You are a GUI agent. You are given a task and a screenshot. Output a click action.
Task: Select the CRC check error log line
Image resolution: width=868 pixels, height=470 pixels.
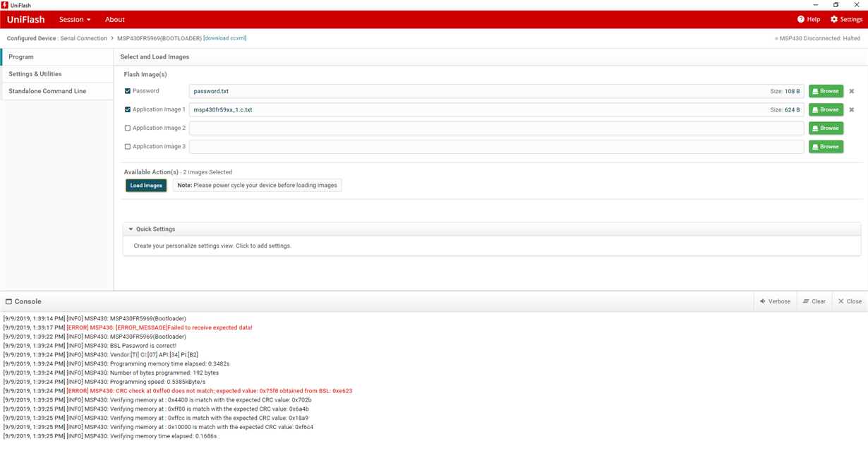(x=178, y=390)
